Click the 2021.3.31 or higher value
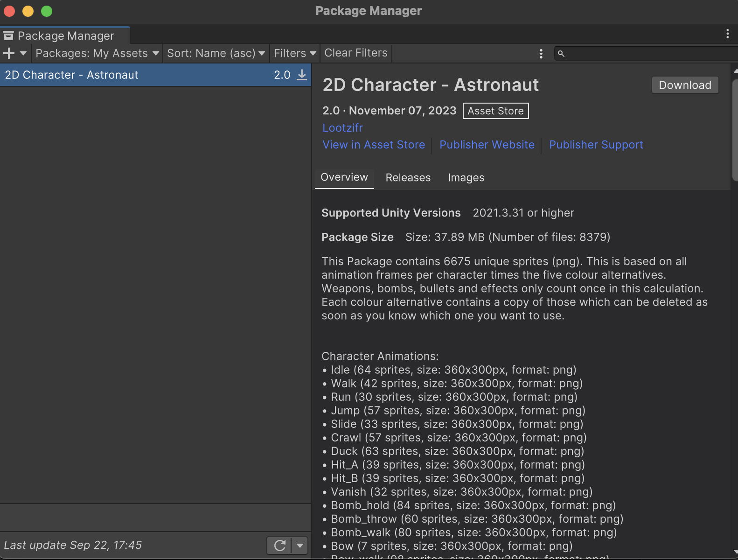Screen dimensions: 738x560 click(x=523, y=213)
